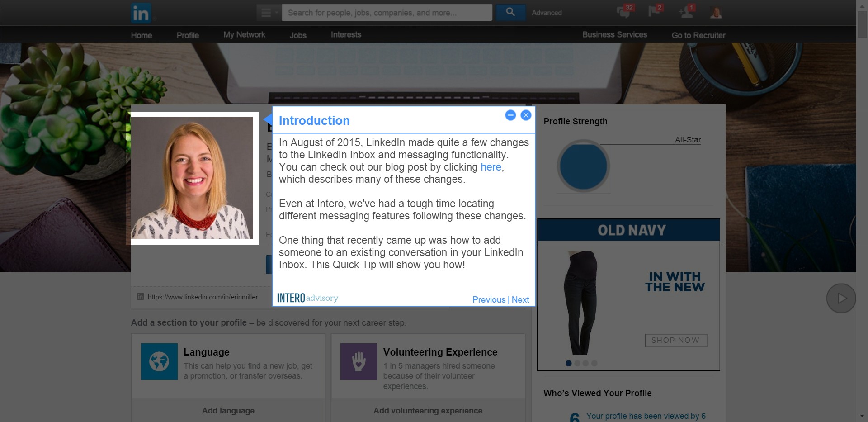Open the add connections icon
The image size is (868, 422).
pos(687,11)
